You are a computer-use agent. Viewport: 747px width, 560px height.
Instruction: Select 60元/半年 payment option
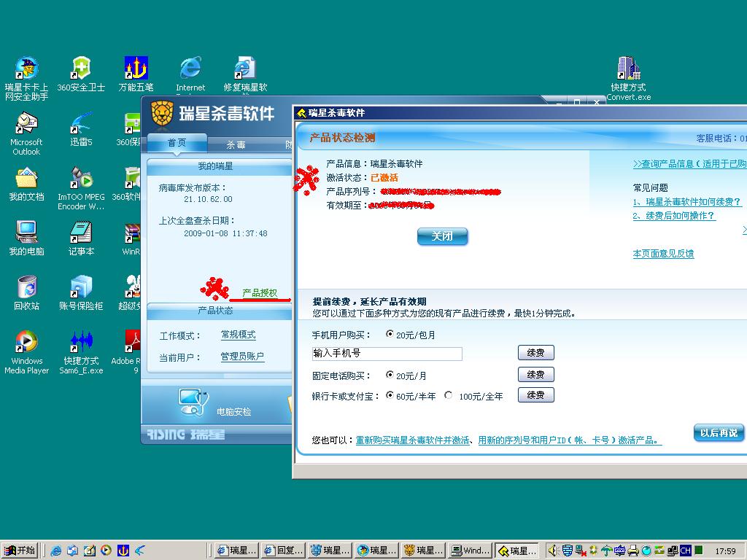(390, 395)
